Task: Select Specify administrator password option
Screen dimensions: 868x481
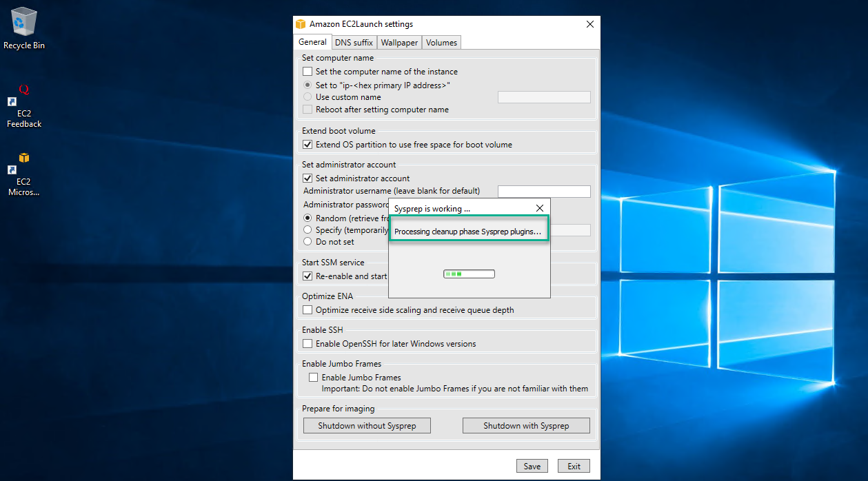Action: point(307,230)
